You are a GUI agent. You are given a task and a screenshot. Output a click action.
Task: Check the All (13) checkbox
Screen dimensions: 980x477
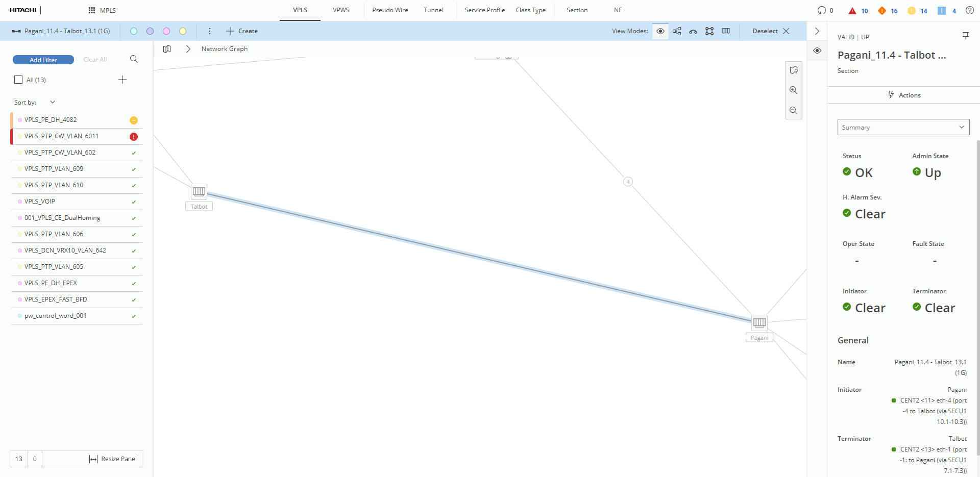19,80
